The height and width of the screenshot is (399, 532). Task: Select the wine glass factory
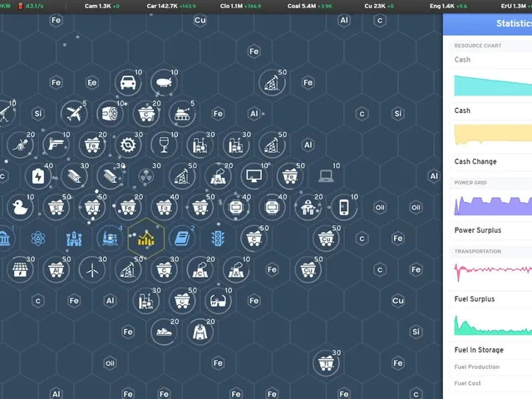click(164, 145)
